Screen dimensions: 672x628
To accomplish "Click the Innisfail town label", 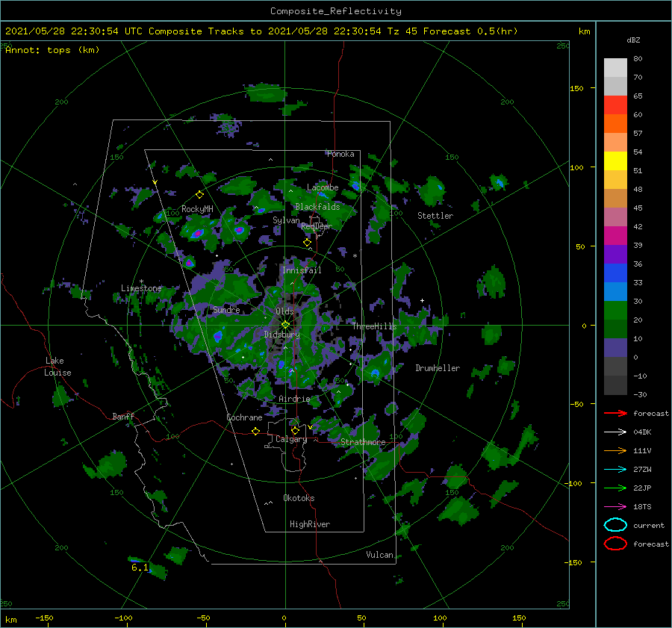I will coord(302,270).
